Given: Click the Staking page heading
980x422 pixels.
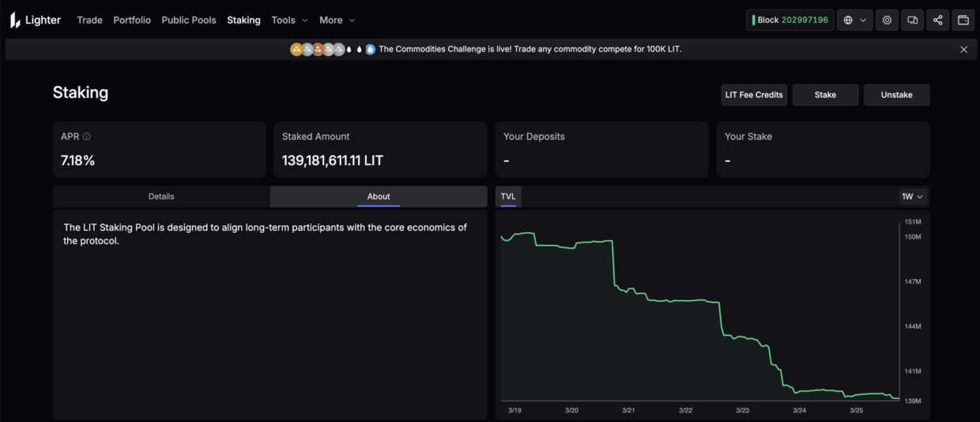Looking at the screenshot, I should click(81, 92).
